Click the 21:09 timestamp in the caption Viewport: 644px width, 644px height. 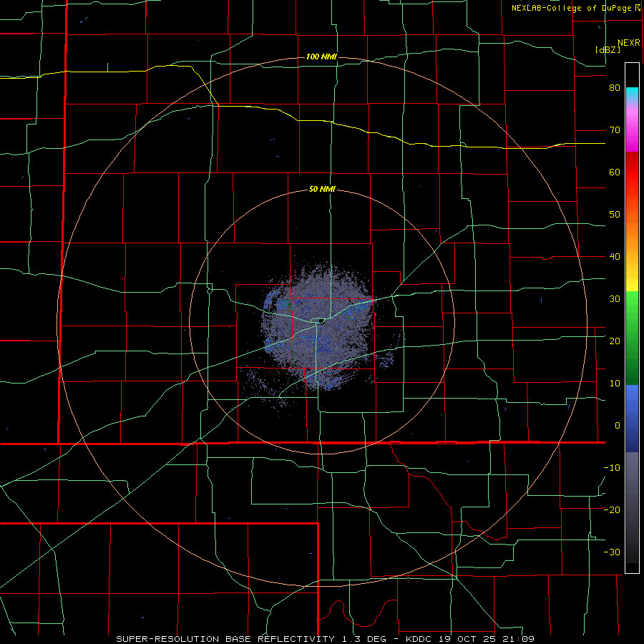519,639
